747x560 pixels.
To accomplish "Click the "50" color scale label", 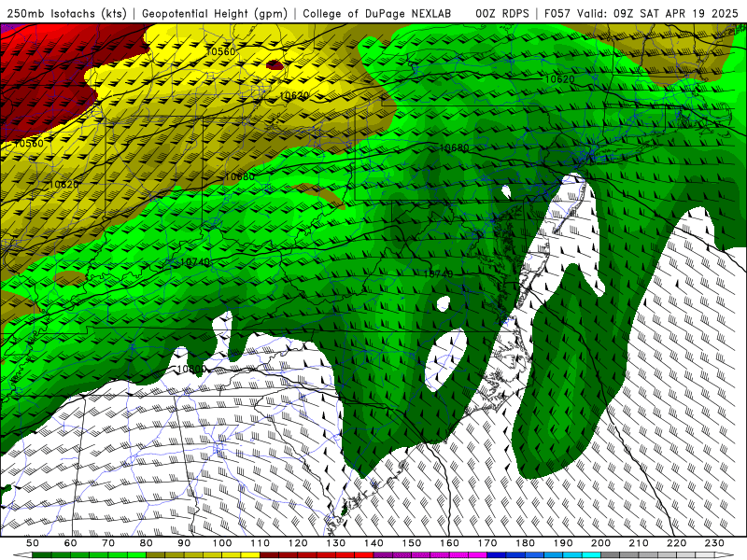I will coord(33,543).
